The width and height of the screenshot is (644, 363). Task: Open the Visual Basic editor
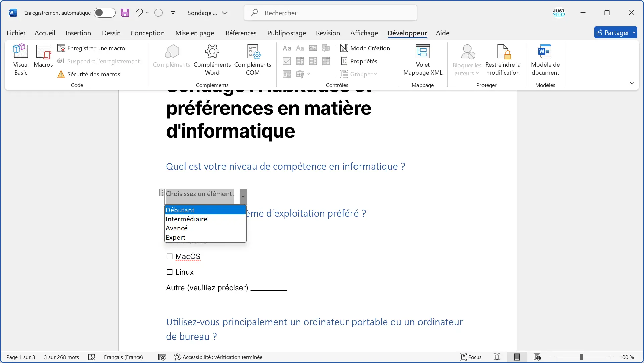click(x=21, y=60)
